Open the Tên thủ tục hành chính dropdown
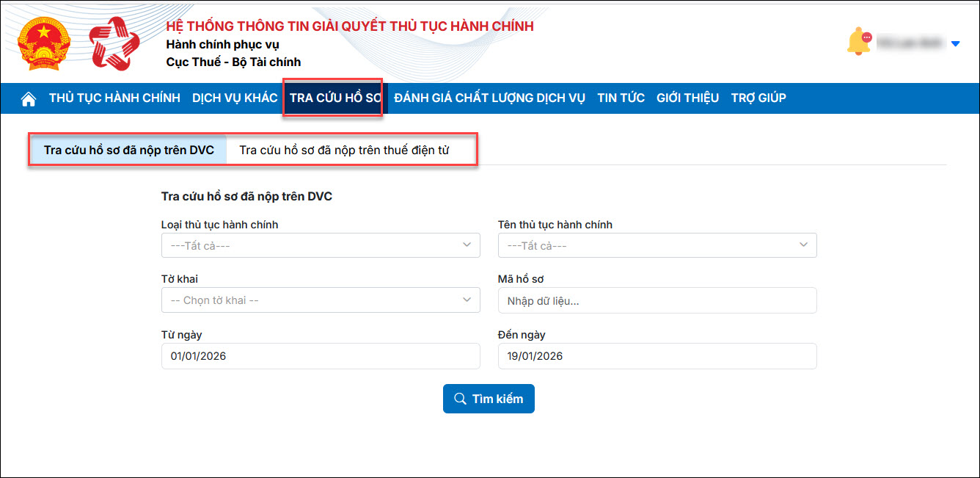Image resolution: width=980 pixels, height=478 pixels. (657, 245)
